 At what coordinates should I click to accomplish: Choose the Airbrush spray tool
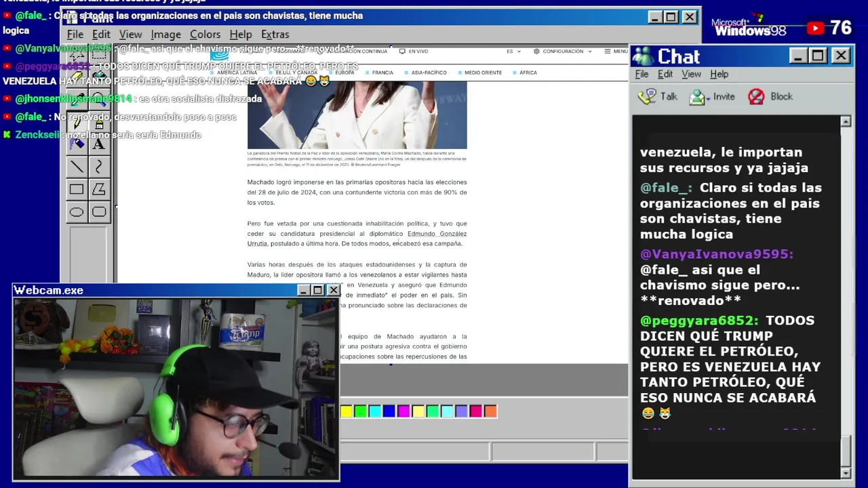coord(77,144)
